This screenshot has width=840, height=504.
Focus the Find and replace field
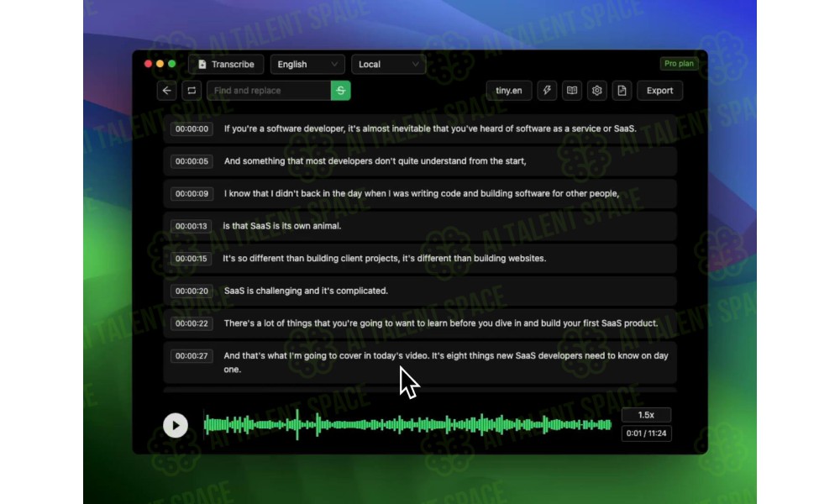(269, 91)
